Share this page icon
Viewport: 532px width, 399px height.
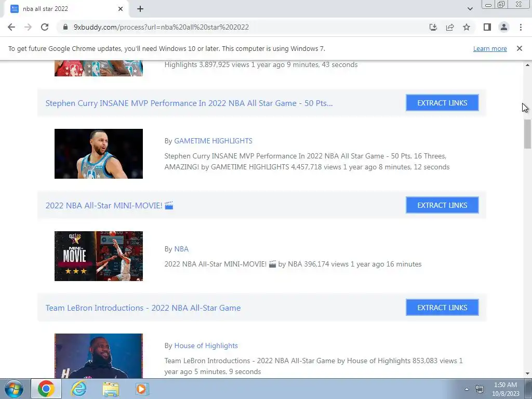tap(450, 27)
